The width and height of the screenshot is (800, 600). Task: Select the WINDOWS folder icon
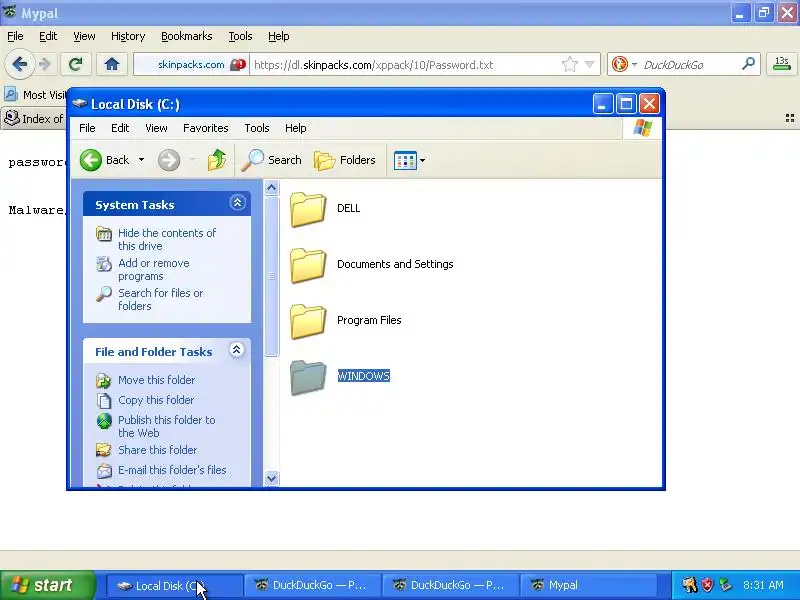[x=308, y=377]
